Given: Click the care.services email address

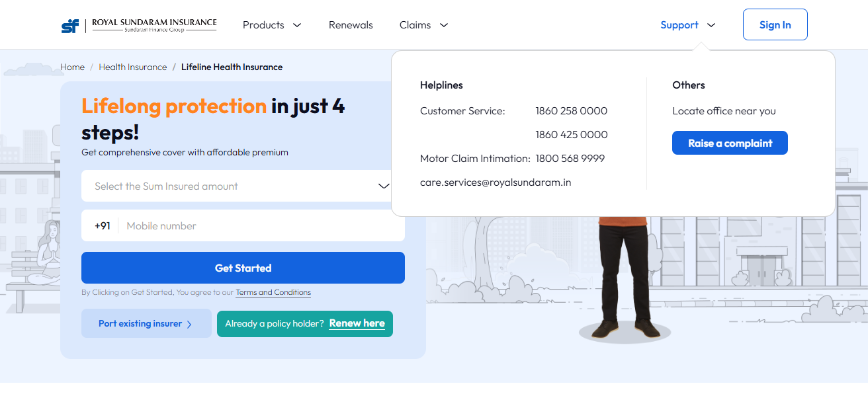Looking at the screenshot, I should pos(496,182).
